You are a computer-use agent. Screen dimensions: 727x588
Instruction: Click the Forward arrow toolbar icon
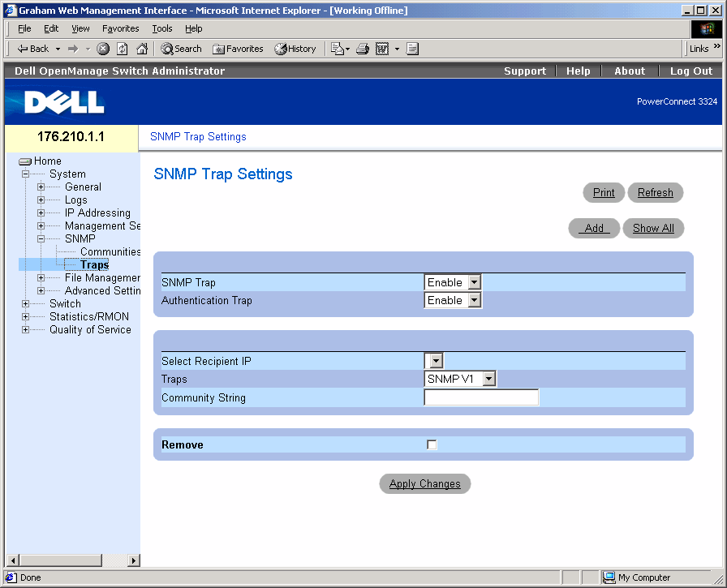73,49
